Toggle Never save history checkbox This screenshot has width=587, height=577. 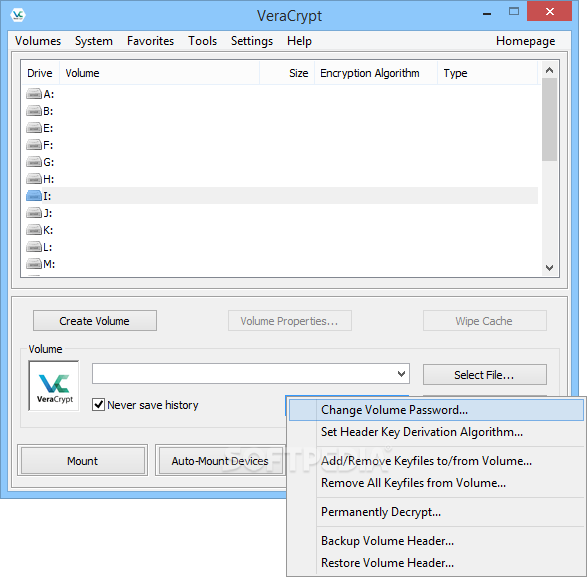coord(98,405)
